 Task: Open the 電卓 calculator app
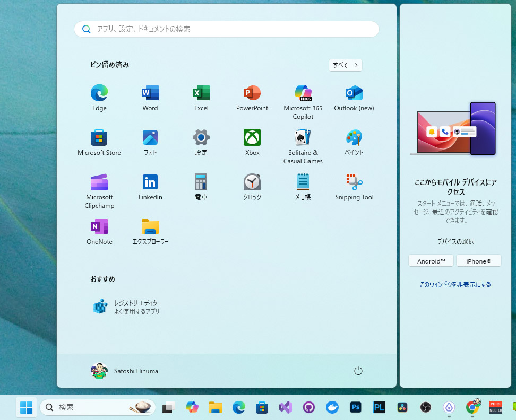tap(201, 187)
